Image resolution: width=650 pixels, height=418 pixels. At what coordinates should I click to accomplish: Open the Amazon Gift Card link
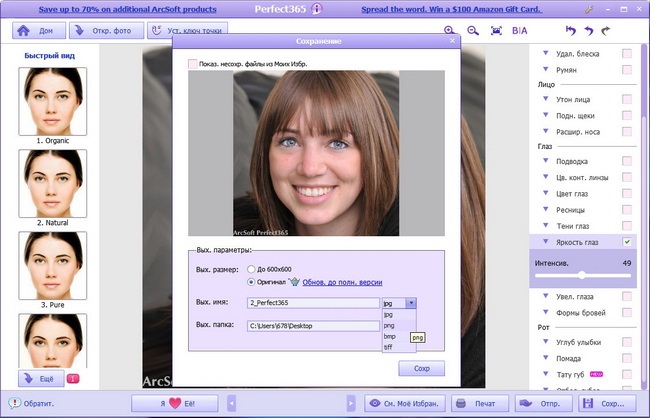pyautogui.click(x=451, y=9)
